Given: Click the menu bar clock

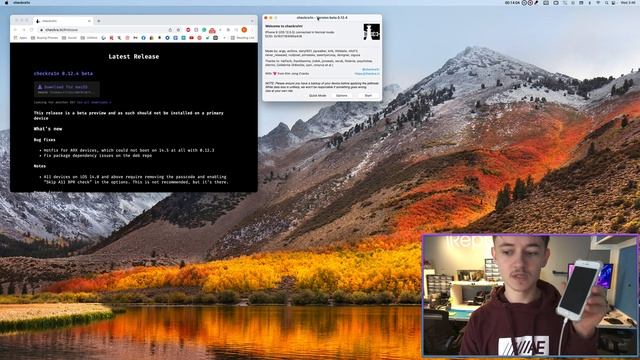Looking at the screenshot, I should [628, 2].
